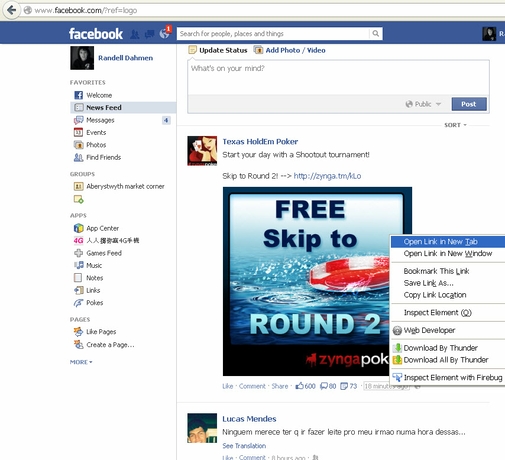505x460 pixels.
Task: Click Lucas Mendes profile picture
Action: click(x=202, y=428)
